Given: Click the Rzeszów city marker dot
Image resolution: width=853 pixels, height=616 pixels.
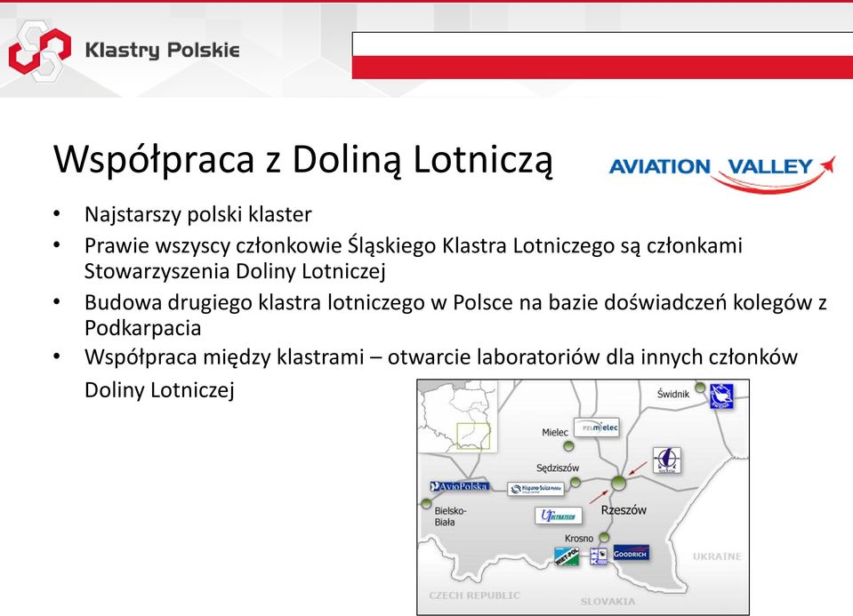Looking at the screenshot, I should [x=618, y=483].
